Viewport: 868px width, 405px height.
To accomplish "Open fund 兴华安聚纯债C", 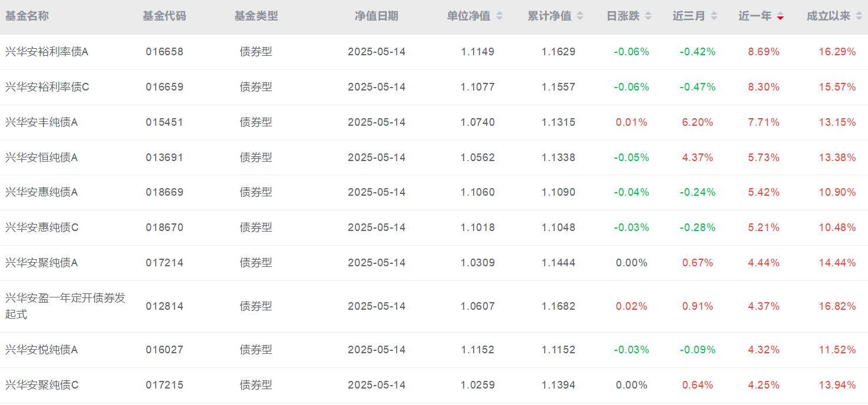I will pyautogui.click(x=42, y=385).
